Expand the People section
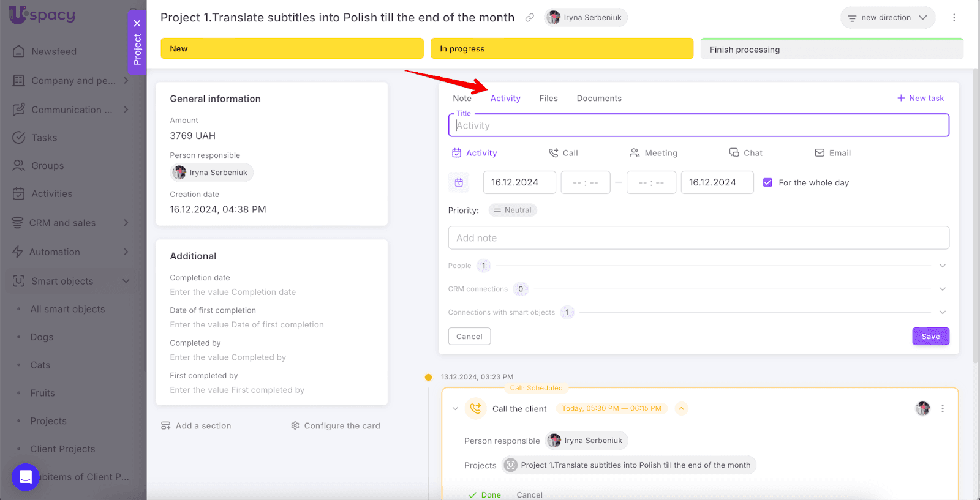This screenshot has width=980, height=500. pos(943,266)
